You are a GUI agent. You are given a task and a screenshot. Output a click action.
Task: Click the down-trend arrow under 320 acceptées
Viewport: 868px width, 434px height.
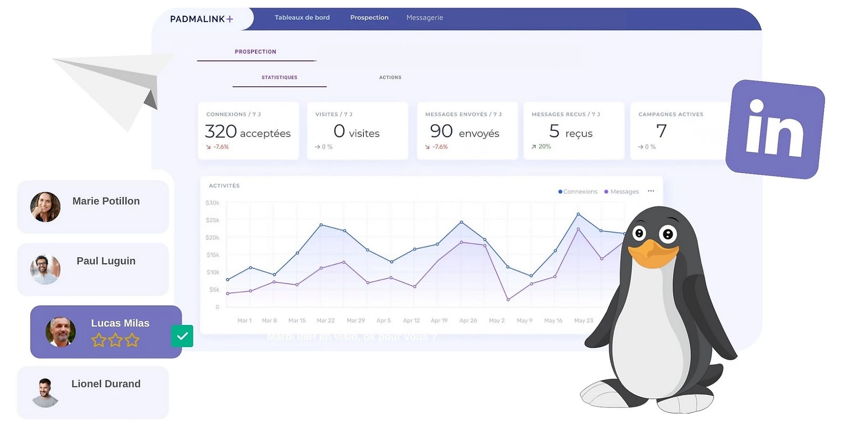click(208, 147)
